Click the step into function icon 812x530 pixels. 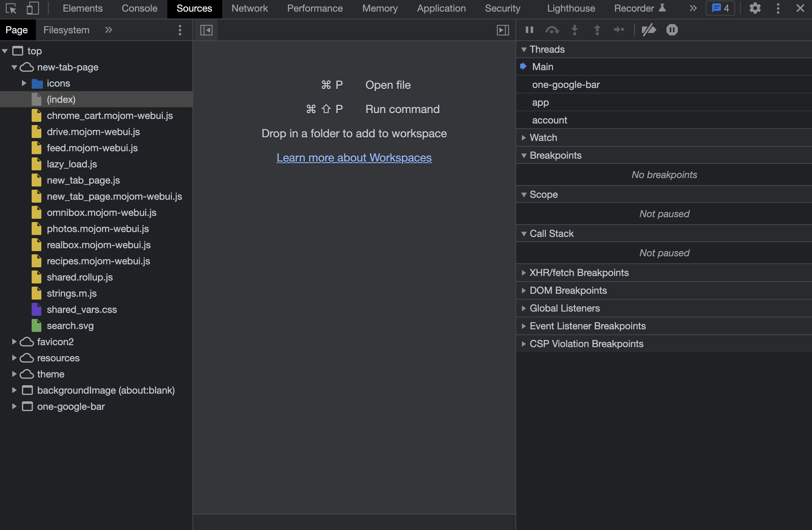pos(575,30)
